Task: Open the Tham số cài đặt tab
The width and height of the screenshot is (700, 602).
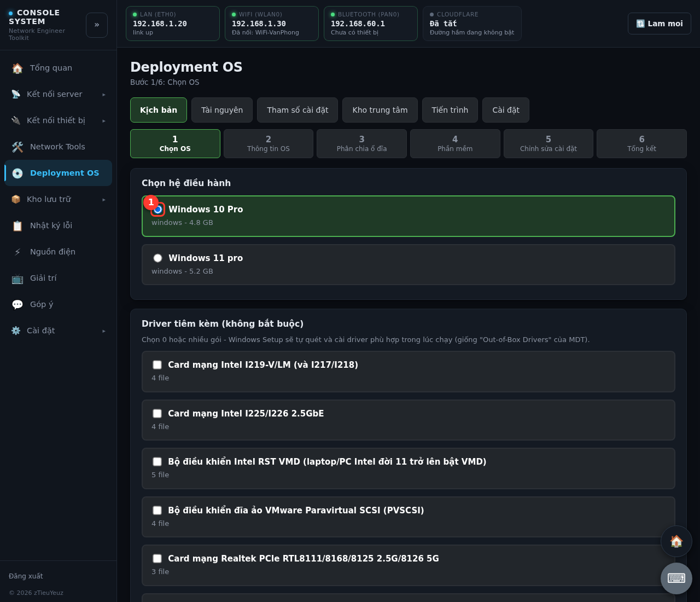Action: pyautogui.click(x=297, y=110)
